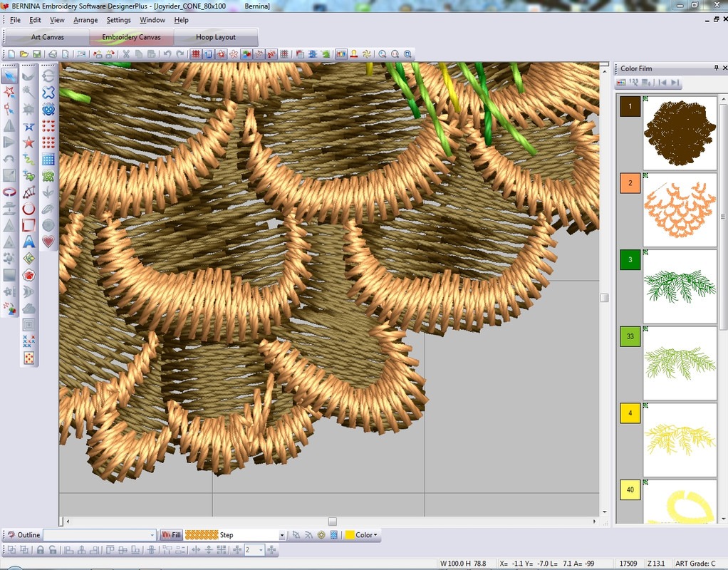Select orange color swatch 2 in Color Film

[630, 183]
